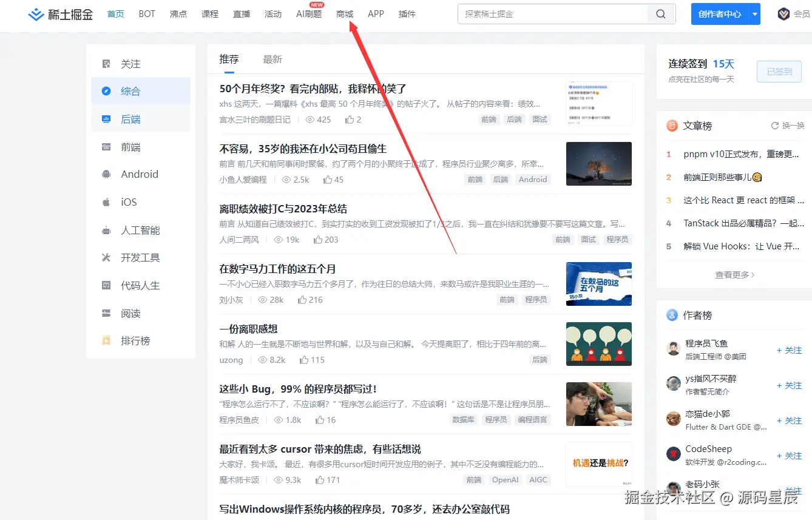Select the 综合 compass icon

click(107, 91)
